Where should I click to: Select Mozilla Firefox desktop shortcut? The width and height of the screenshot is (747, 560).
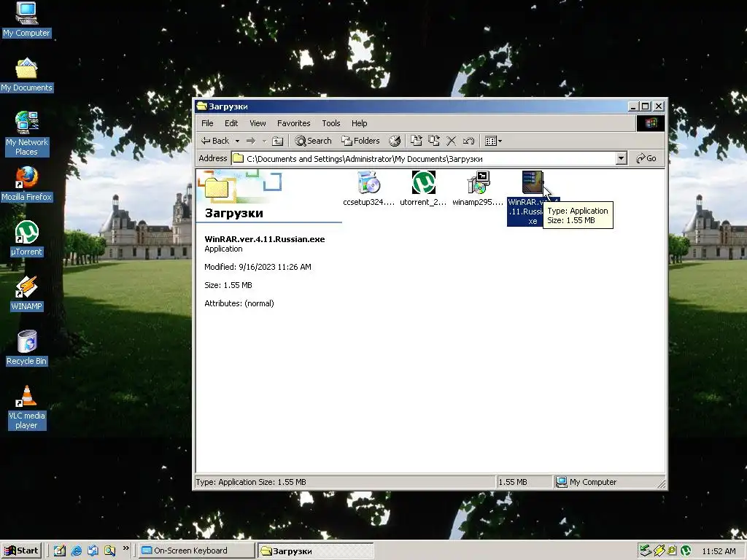tap(26, 184)
